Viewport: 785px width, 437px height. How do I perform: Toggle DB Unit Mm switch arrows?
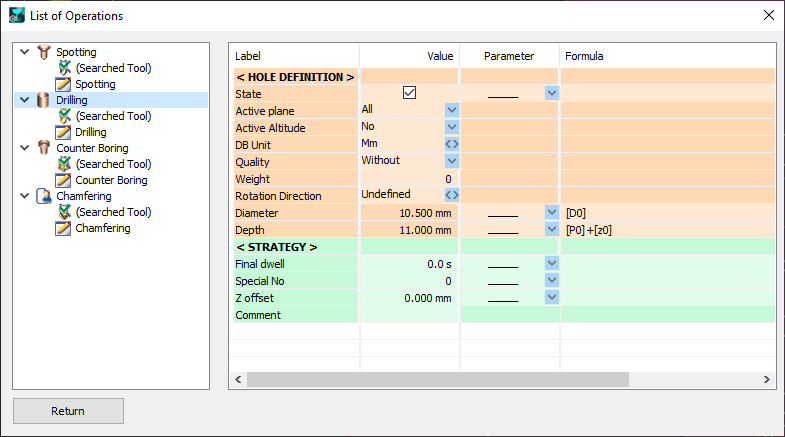(x=451, y=144)
